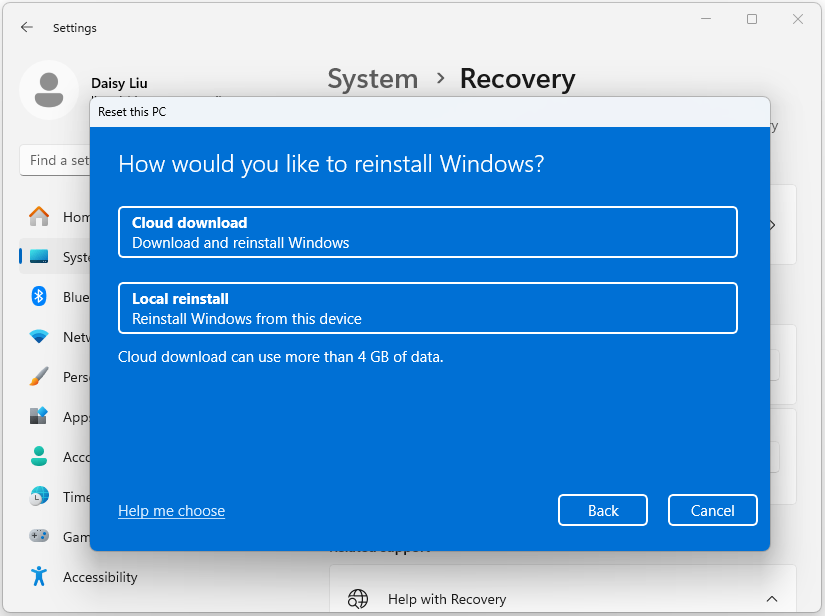Screen dimensions: 825x616
Task: Choose the Local reinstall option
Action: click(x=427, y=307)
